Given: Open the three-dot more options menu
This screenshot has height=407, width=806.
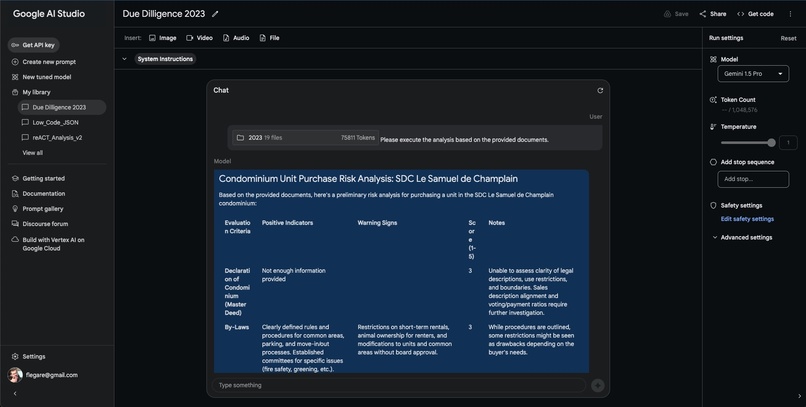Looking at the screenshot, I should click(790, 14).
